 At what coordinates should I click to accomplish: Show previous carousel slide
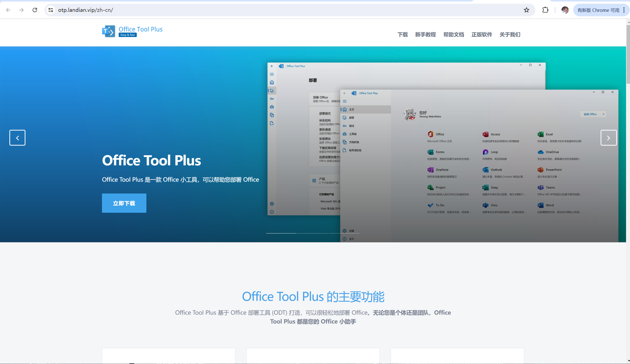coord(17,138)
